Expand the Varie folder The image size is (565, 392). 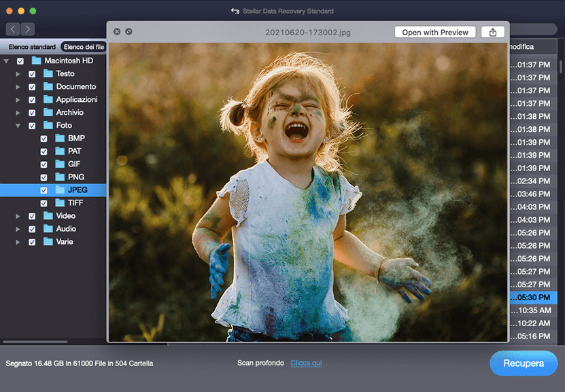coord(18,242)
